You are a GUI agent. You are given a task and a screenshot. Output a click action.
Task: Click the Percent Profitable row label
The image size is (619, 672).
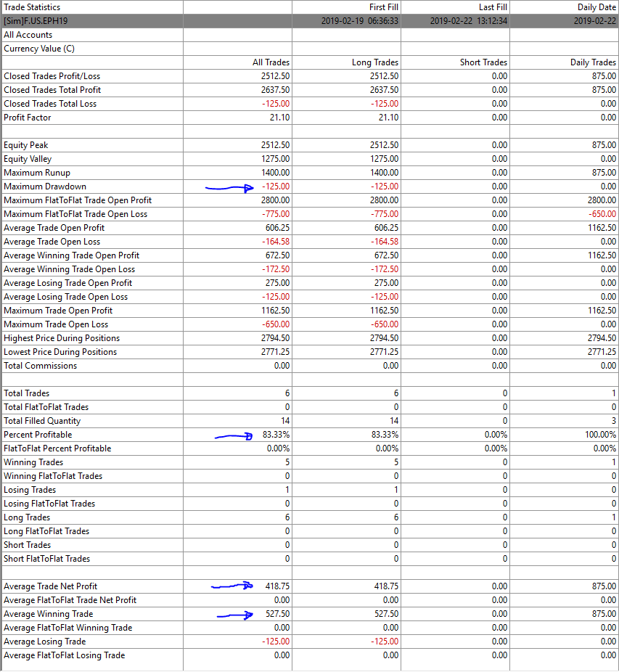pos(38,435)
